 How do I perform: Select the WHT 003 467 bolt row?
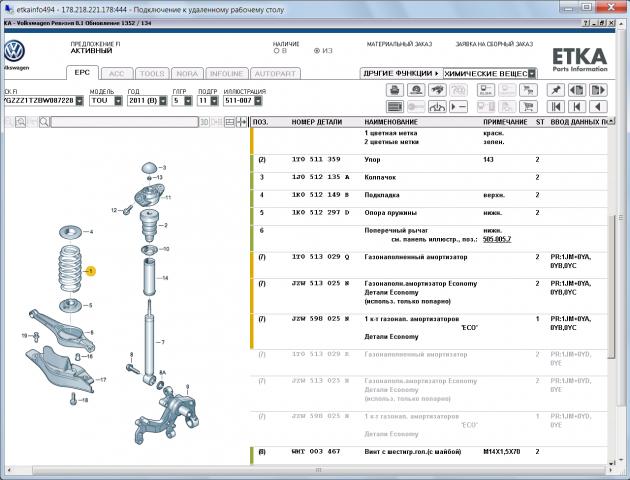point(429,455)
